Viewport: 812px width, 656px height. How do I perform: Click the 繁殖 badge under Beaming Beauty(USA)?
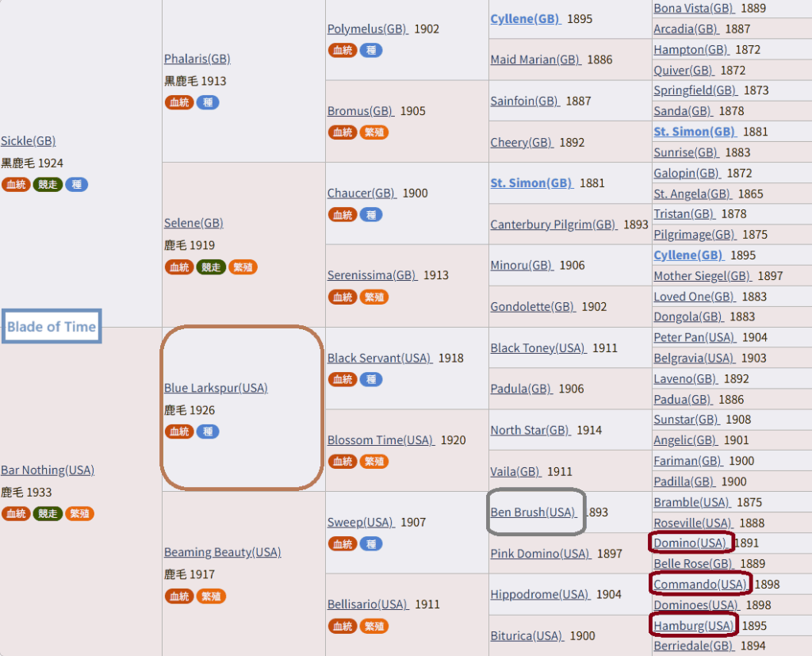[x=211, y=597]
